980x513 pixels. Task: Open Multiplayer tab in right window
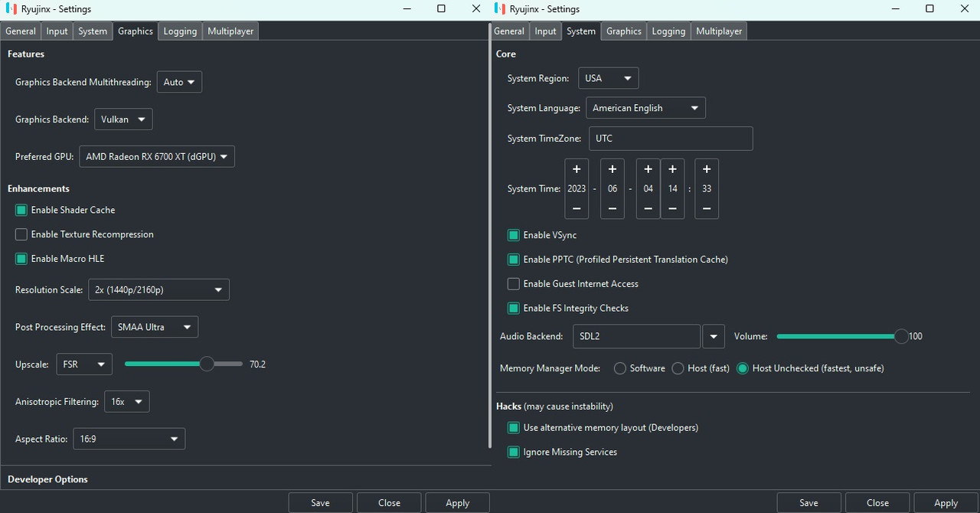(719, 31)
